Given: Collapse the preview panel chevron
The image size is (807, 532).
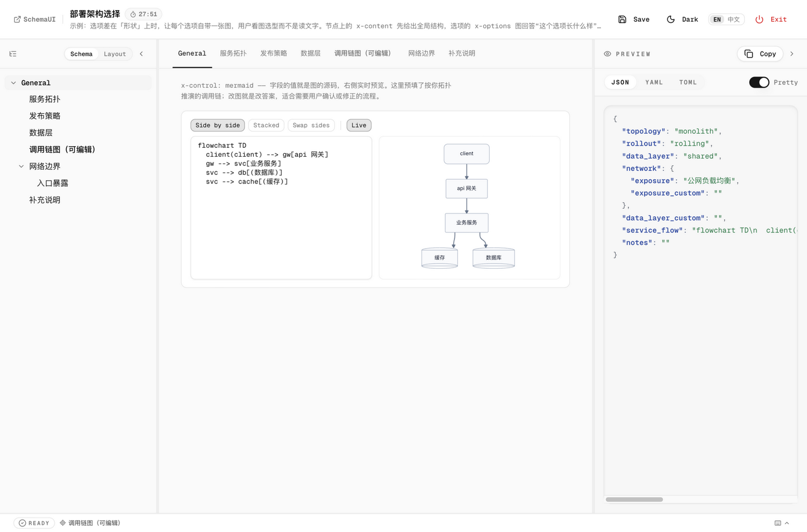Looking at the screenshot, I should click(792, 54).
